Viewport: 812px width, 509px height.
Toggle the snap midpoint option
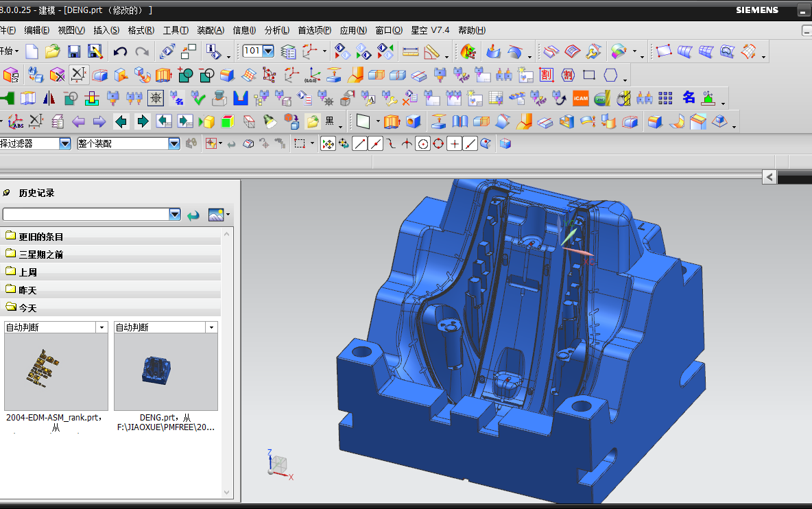[x=375, y=144]
